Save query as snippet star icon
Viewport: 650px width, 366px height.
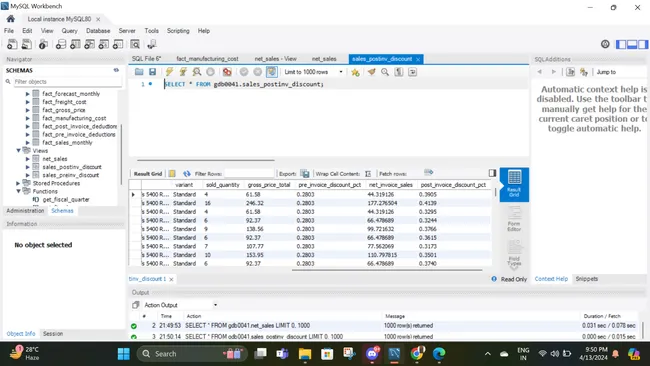pos(355,72)
